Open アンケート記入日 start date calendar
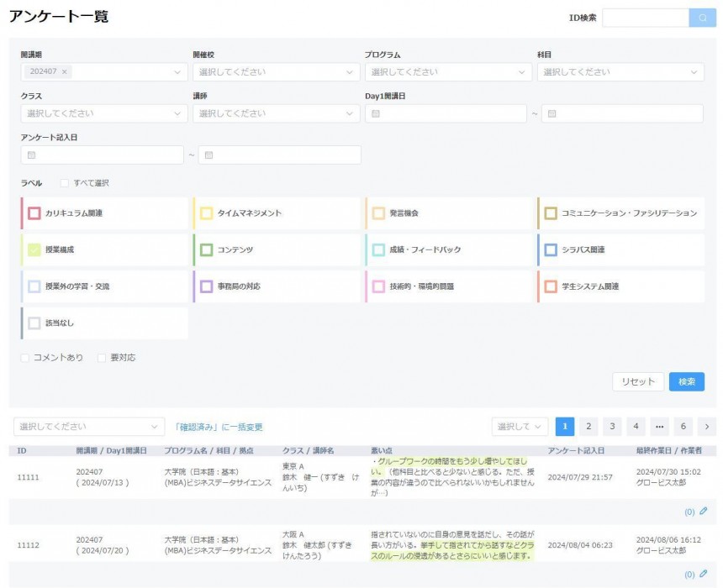Screen dimensions: 723x588 [32, 155]
